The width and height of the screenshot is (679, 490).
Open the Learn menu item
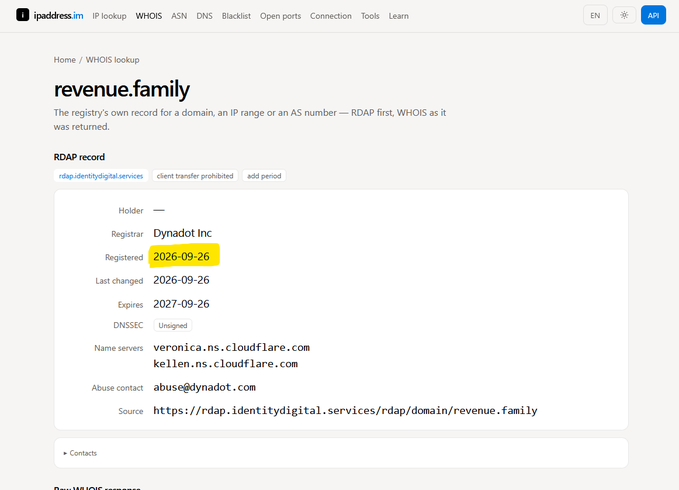[x=398, y=16]
